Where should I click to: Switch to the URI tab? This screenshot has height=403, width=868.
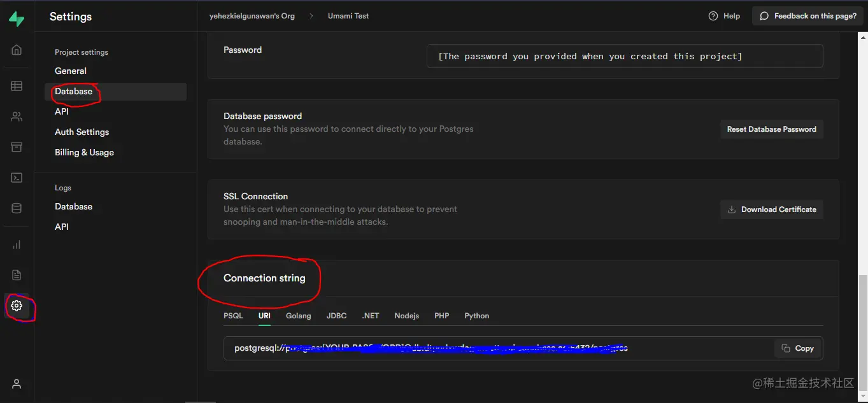[264, 316]
